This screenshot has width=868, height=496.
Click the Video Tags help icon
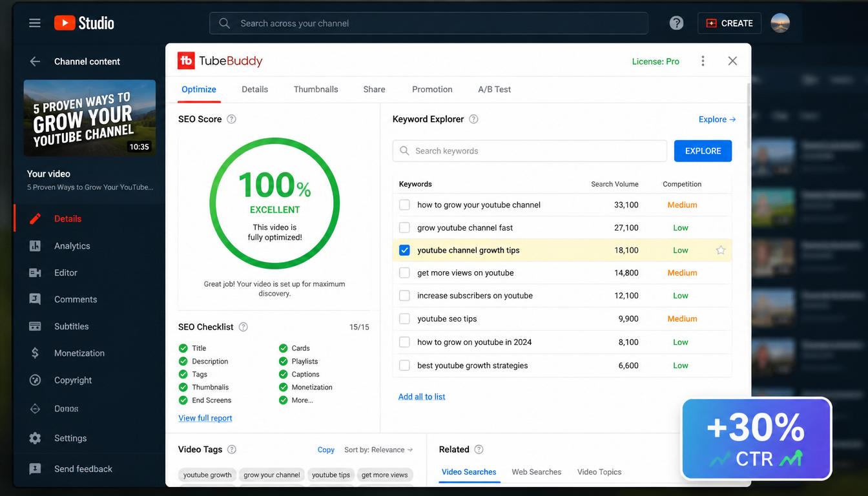pos(232,449)
